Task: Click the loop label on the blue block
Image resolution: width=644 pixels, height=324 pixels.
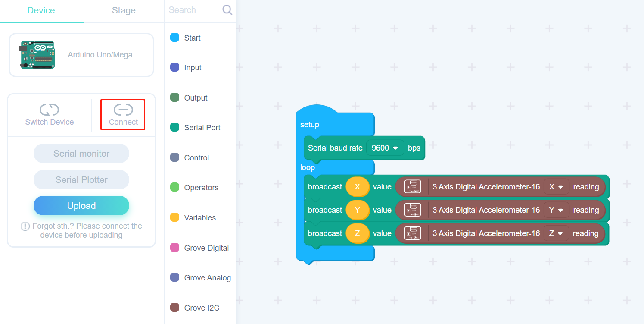Action: [308, 167]
